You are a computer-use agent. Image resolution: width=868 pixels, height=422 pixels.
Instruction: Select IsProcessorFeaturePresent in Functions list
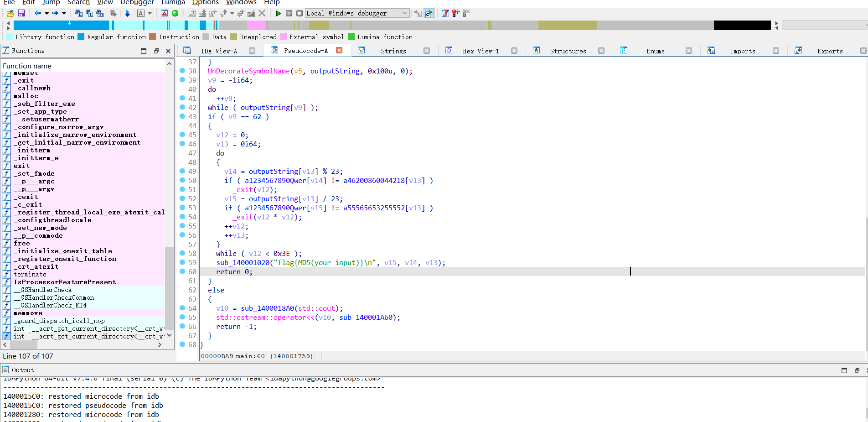(x=65, y=282)
